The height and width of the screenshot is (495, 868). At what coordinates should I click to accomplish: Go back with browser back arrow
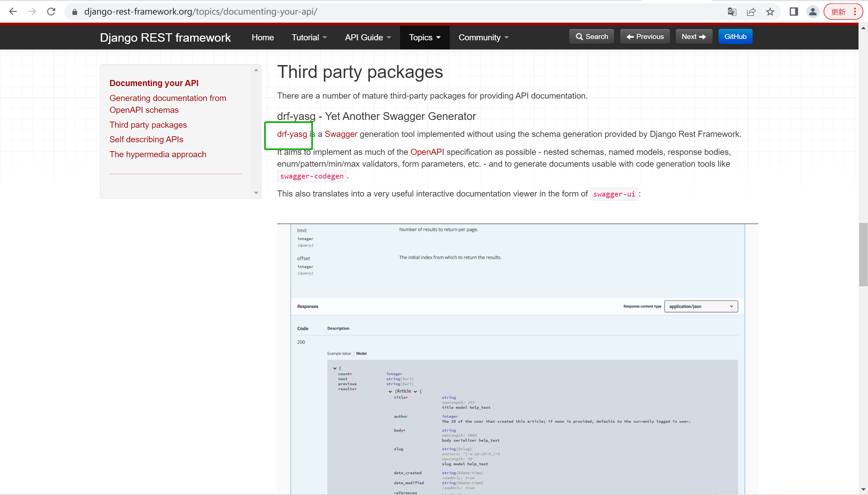coord(13,12)
